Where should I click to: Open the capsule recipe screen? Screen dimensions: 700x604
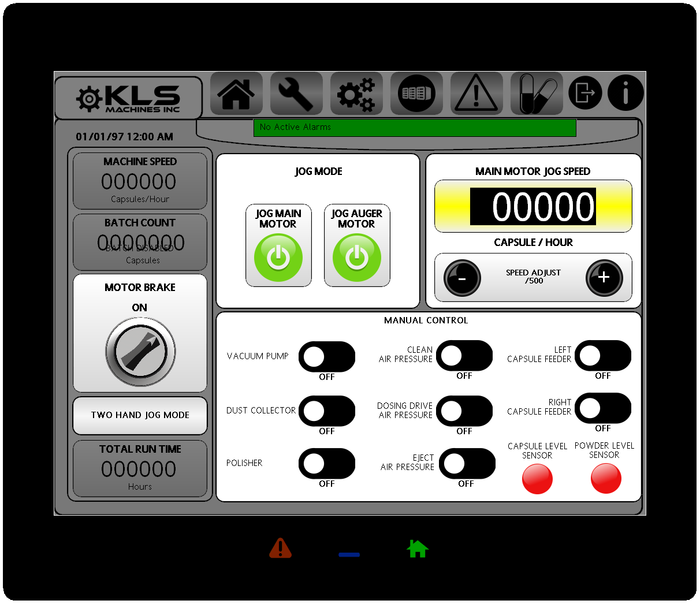(537, 94)
